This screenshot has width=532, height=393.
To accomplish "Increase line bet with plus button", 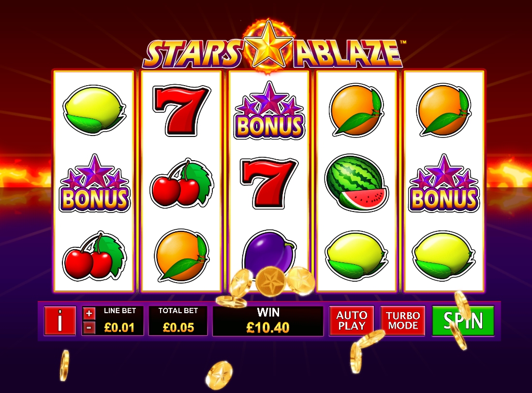I will pyautogui.click(x=89, y=313).
